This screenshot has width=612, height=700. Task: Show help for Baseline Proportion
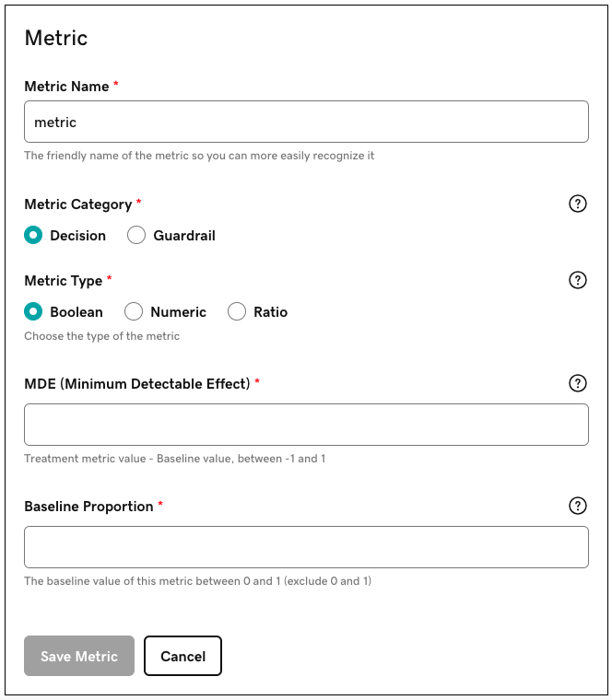(578, 505)
